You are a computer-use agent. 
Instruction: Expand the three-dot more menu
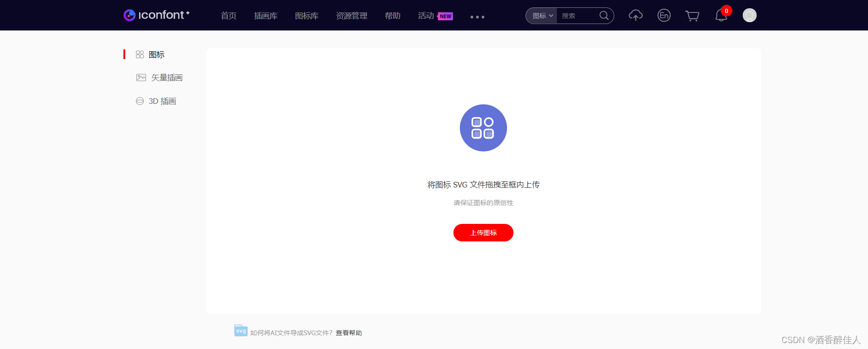pos(477,17)
